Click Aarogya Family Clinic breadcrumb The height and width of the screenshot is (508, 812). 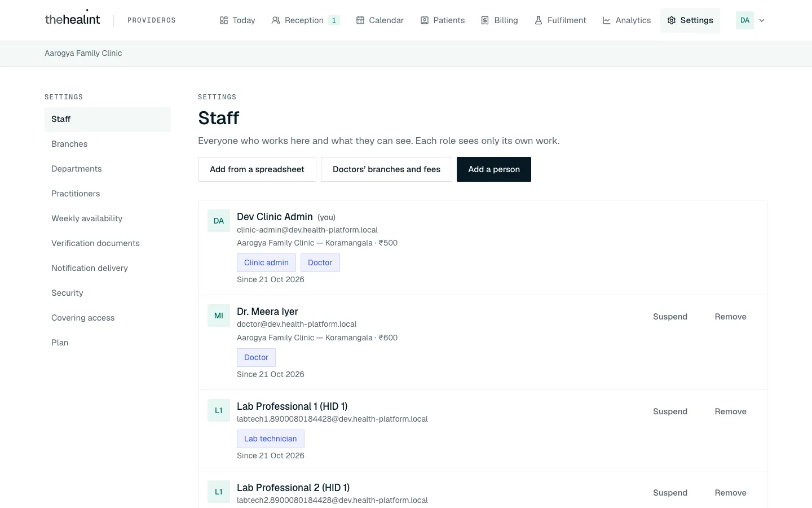(x=83, y=53)
